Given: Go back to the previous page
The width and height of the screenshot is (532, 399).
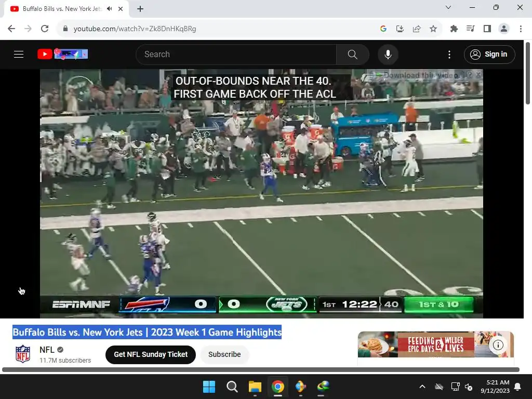Looking at the screenshot, I should point(11,29).
